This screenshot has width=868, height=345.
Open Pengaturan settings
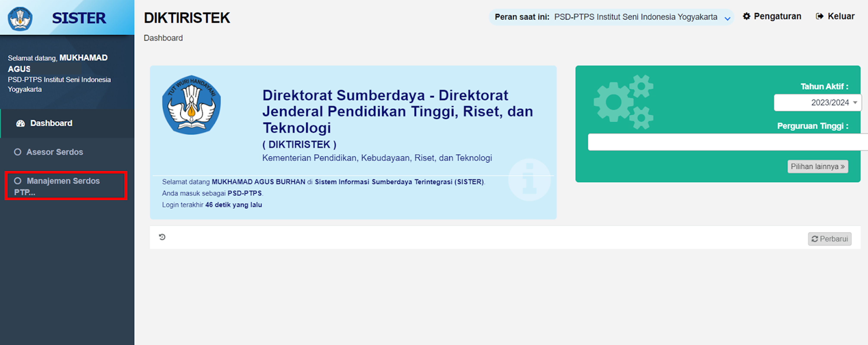tap(772, 16)
